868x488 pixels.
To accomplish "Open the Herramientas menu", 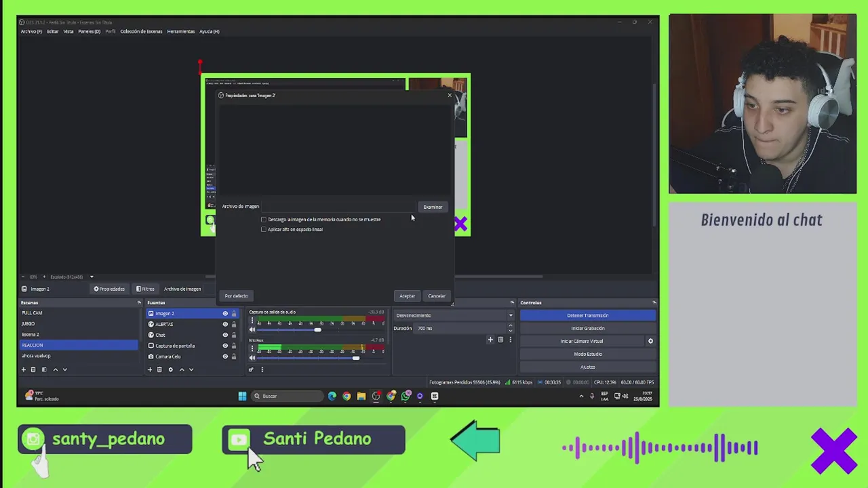I will (180, 31).
